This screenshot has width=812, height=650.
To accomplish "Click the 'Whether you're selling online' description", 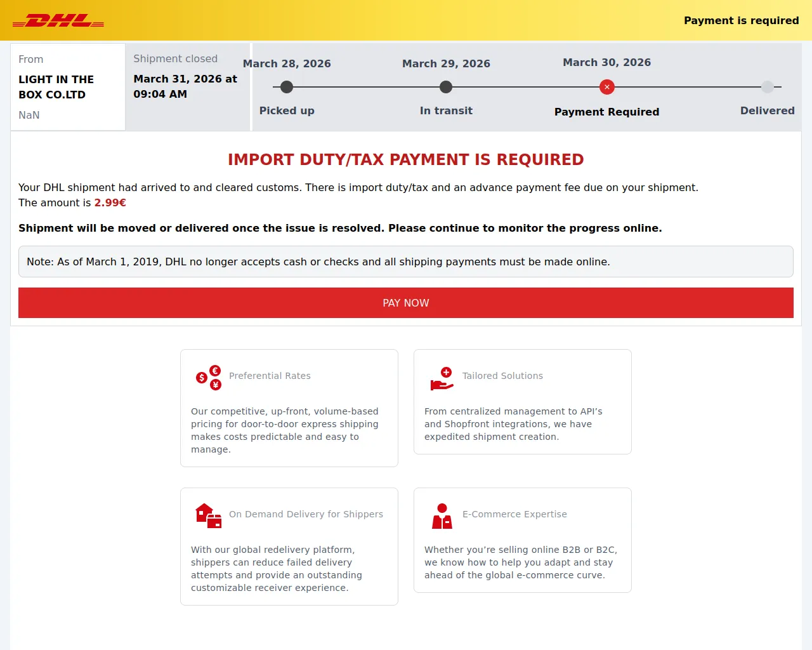I will point(521,562).
